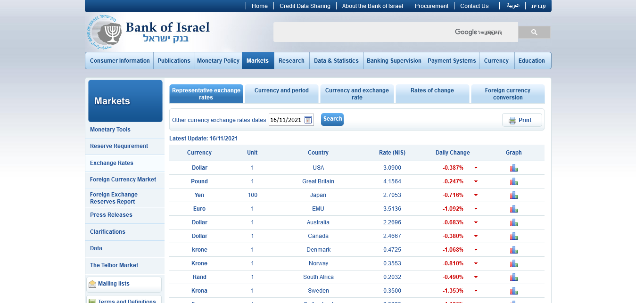Image resolution: width=644 pixels, height=303 pixels.
Task: View the graph icon for Japan Yen
Action: 513,195
